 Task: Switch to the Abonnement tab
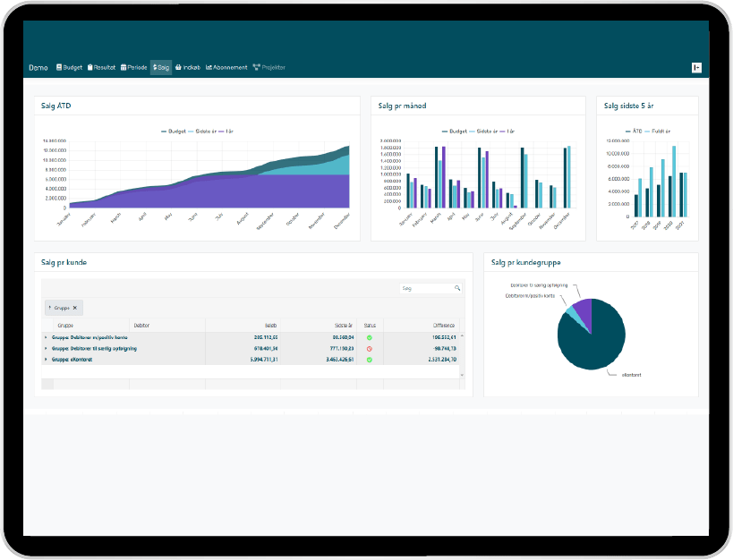coord(226,67)
